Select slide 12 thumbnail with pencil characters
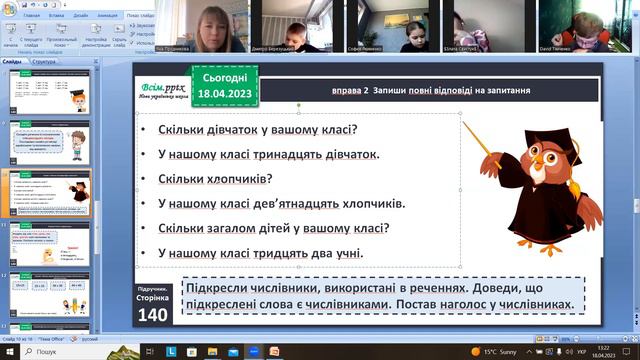 (x=49, y=295)
